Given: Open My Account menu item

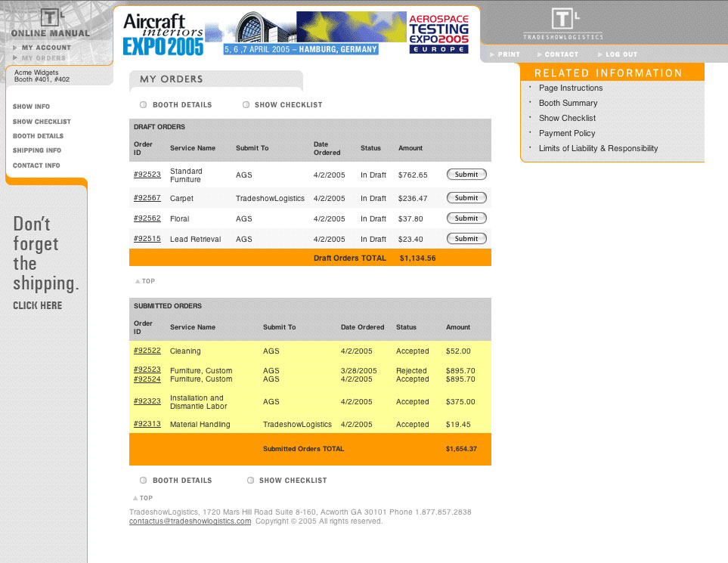Looking at the screenshot, I should click(x=46, y=48).
